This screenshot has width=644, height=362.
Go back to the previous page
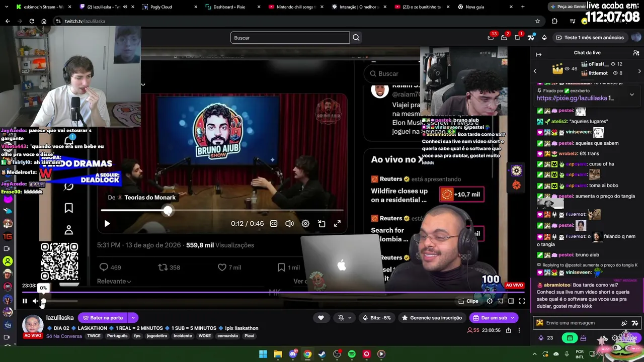click(x=8, y=21)
